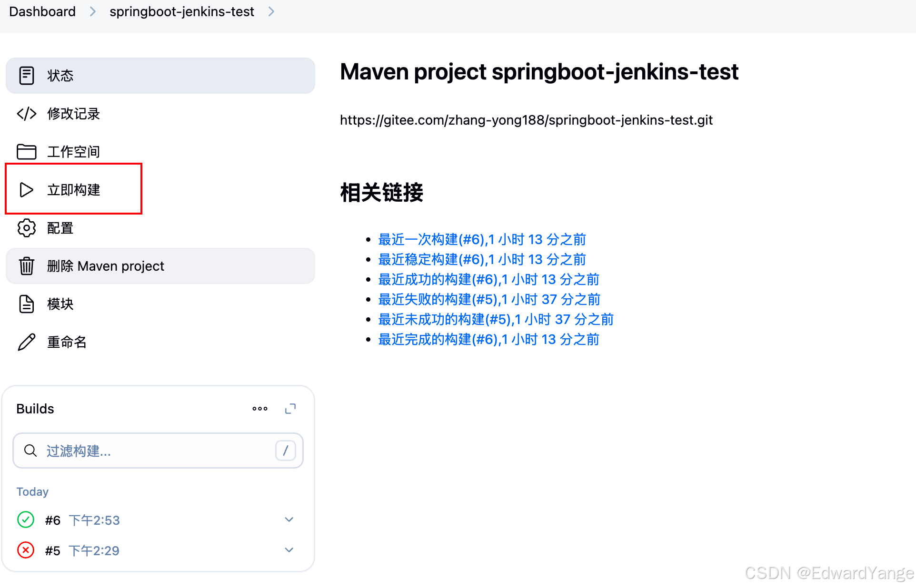Viewport: 916px width, 588px height.
Task: Open the 最近失败的构建(#5) link
Action: click(x=489, y=299)
